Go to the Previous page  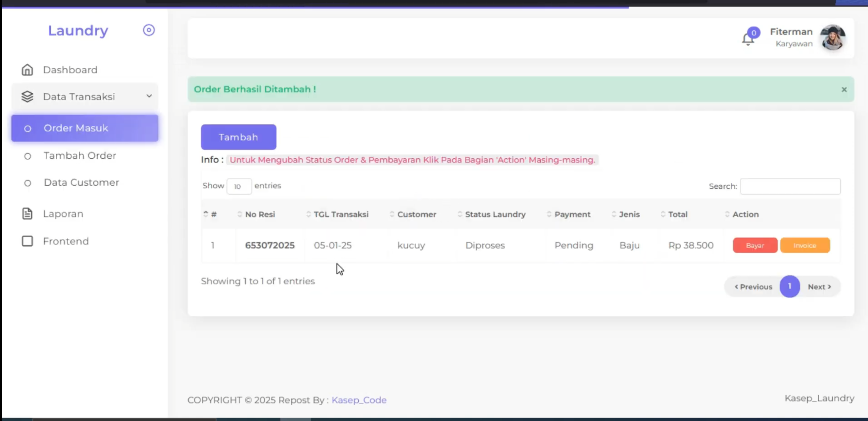coord(753,287)
